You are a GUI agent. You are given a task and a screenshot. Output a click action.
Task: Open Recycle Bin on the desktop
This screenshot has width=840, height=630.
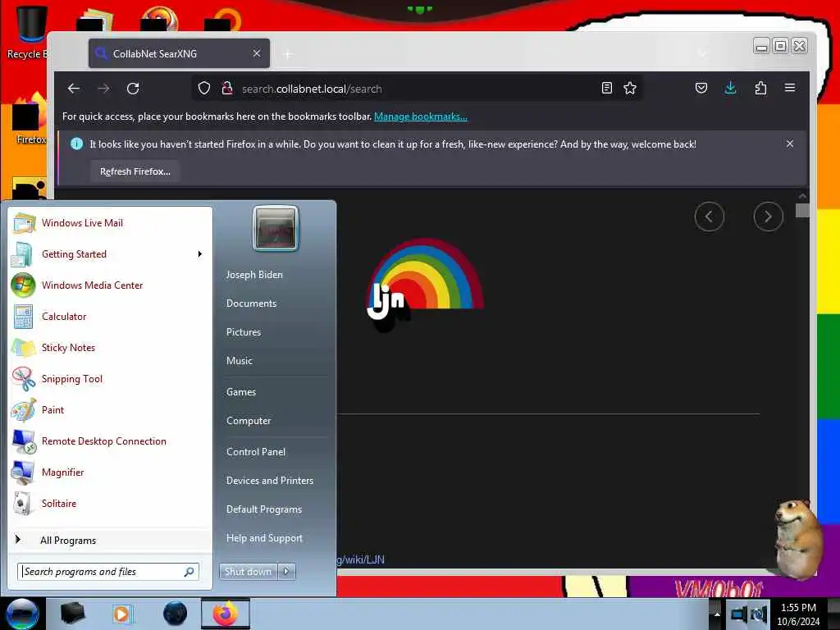(29, 32)
